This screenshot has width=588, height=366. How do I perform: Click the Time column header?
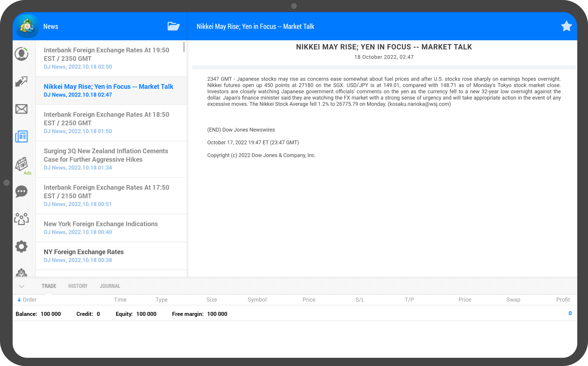(120, 300)
